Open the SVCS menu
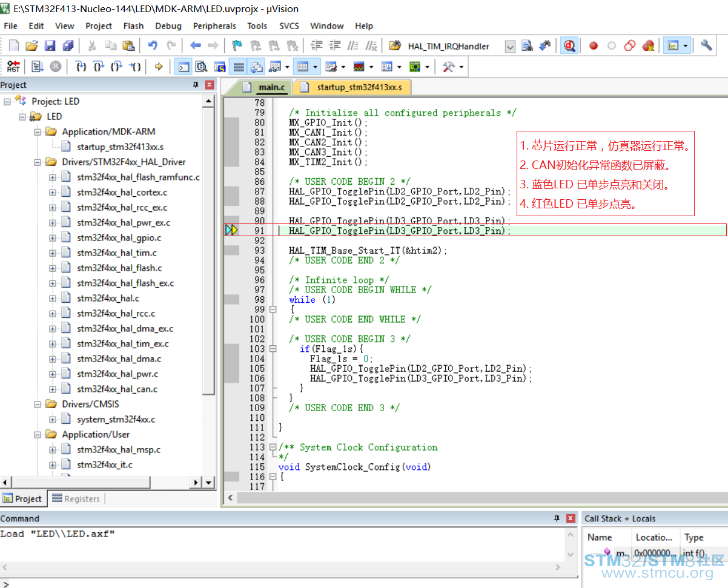This screenshot has width=728, height=588. [289, 26]
